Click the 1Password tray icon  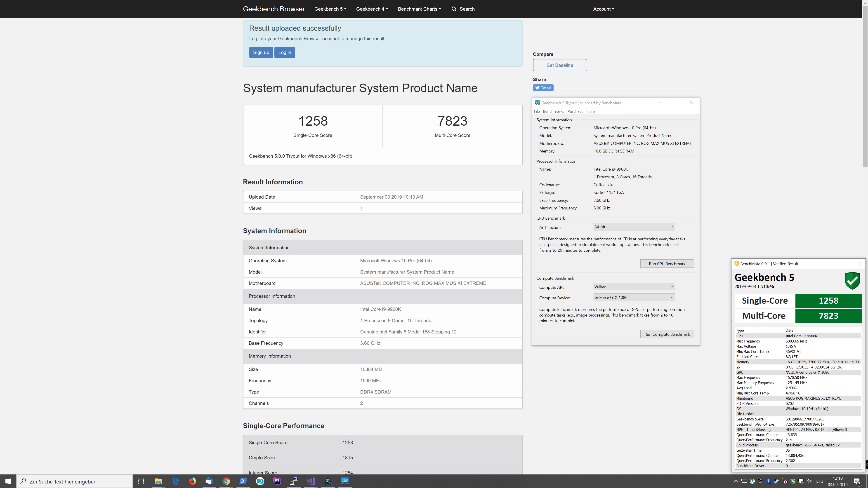point(752,481)
